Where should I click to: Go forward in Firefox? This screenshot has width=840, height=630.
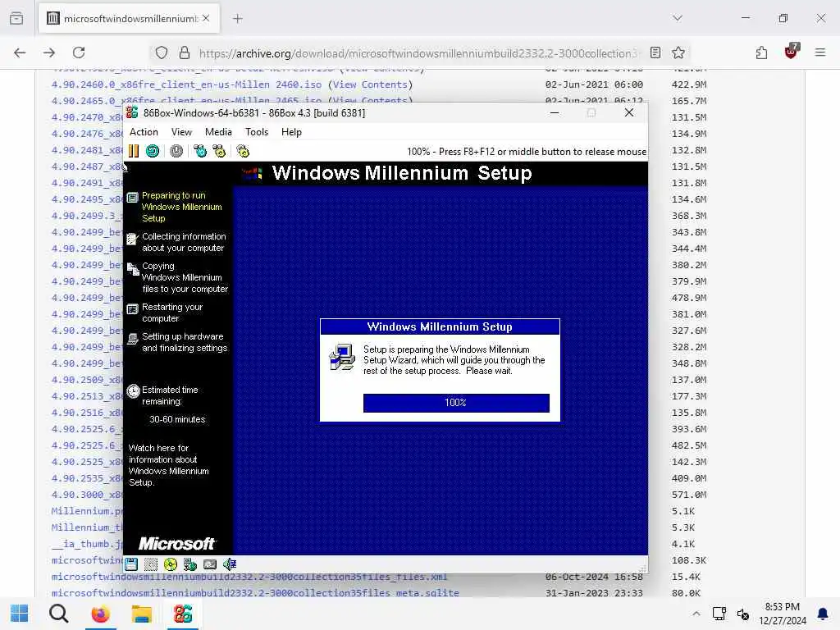[x=49, y=52]
